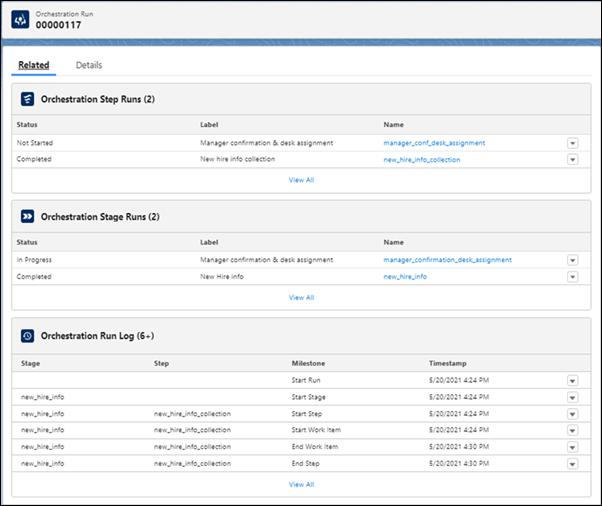Viewport: 602px width, 506px height.
Task: Click the Status header in Step Runs table
Action: point(27,125)
